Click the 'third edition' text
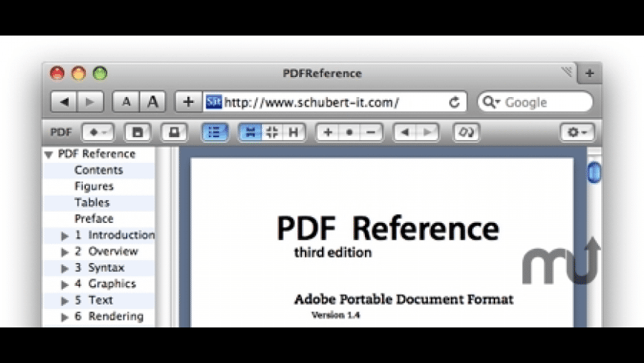Image resolution: width=644 pixels, height=363 pixels. [332, 253]
